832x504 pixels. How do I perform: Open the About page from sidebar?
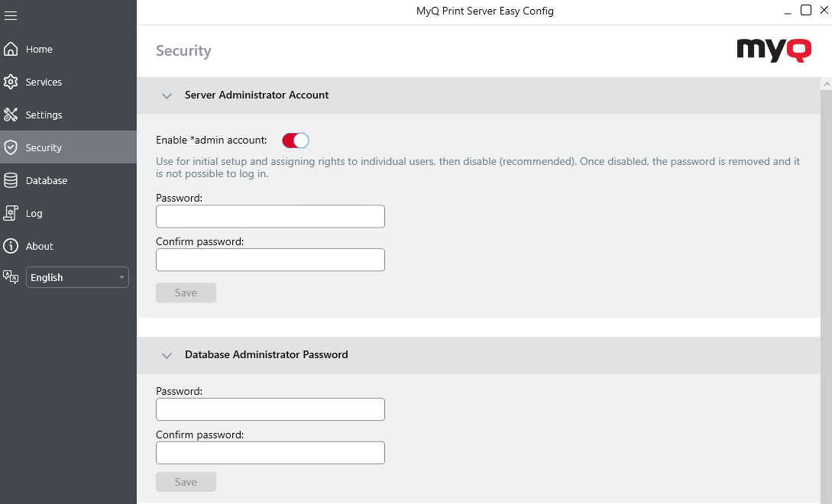38,246
